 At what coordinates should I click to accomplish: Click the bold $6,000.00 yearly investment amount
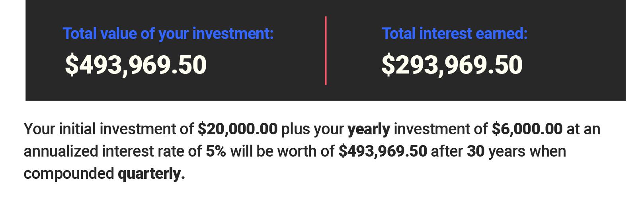527,129
